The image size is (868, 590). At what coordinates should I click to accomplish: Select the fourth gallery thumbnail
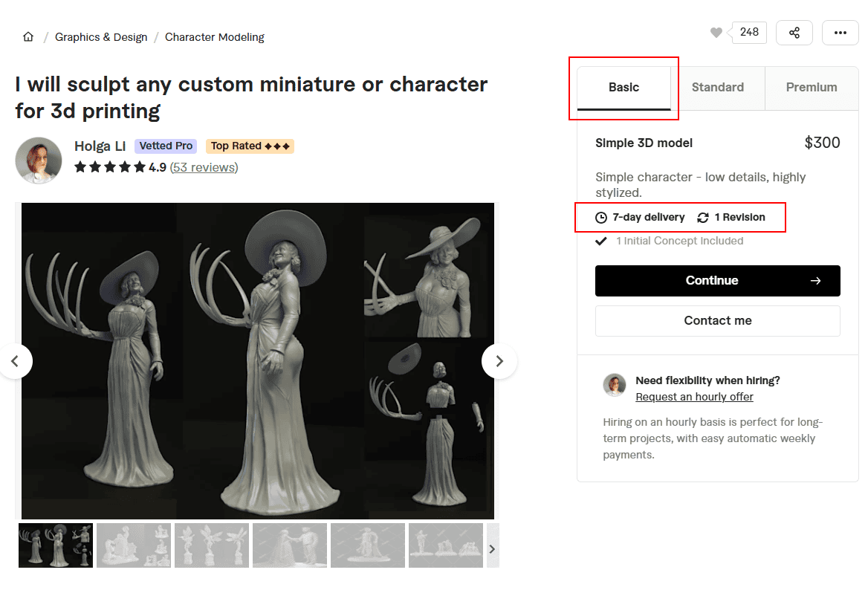[290, 545]
